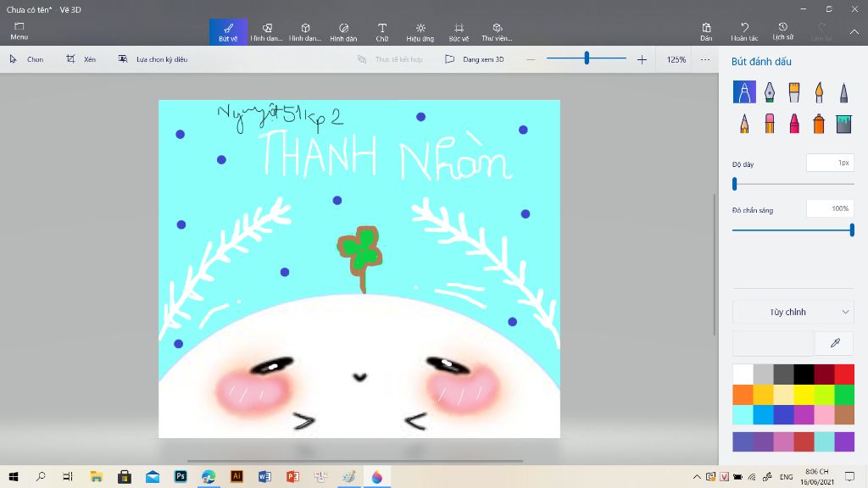Image resolution: width=868 pixels, height=488 pixels.
Task: Choose the light cyan color swatch
Action: pos(743,414)
